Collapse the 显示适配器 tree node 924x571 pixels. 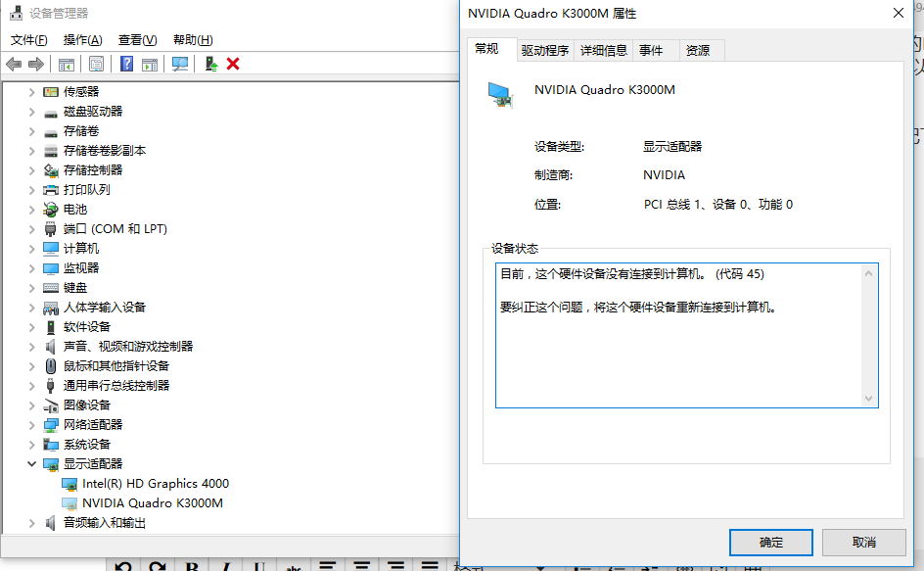32,464
